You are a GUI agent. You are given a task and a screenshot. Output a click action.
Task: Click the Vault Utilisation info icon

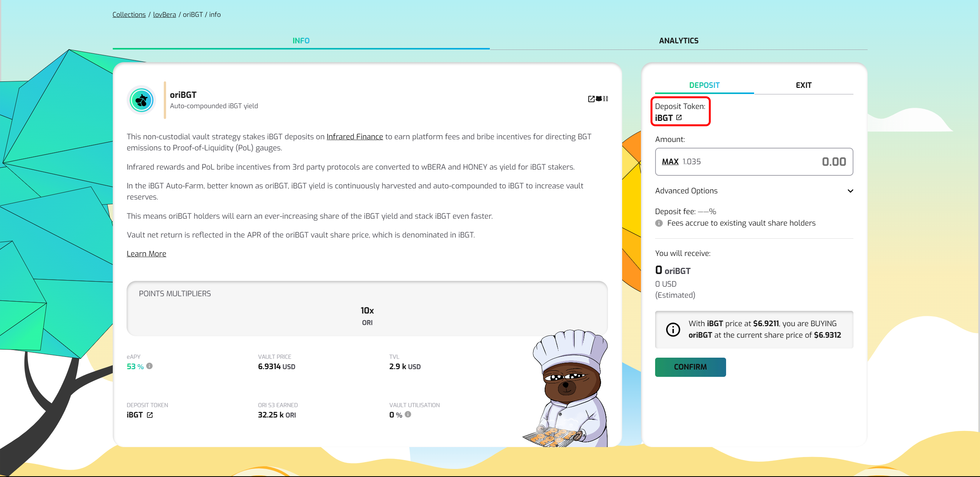(x=408, y=414)
